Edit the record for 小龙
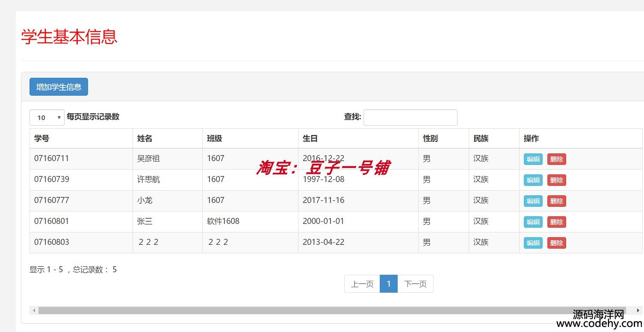The image size is (644, 332). (x=533, y=201)
